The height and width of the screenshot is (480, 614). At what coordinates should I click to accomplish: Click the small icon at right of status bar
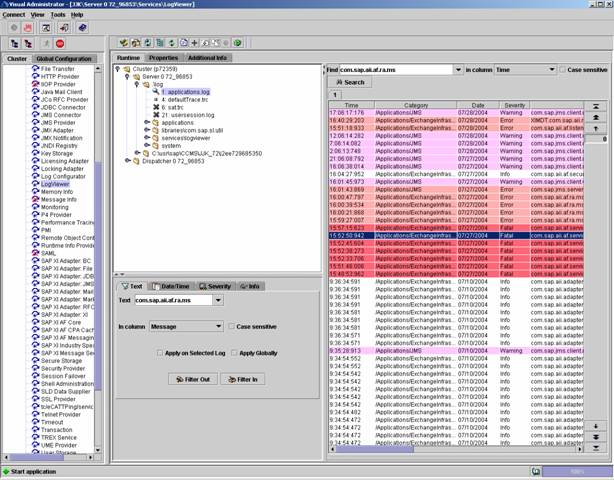coord(535,471)
